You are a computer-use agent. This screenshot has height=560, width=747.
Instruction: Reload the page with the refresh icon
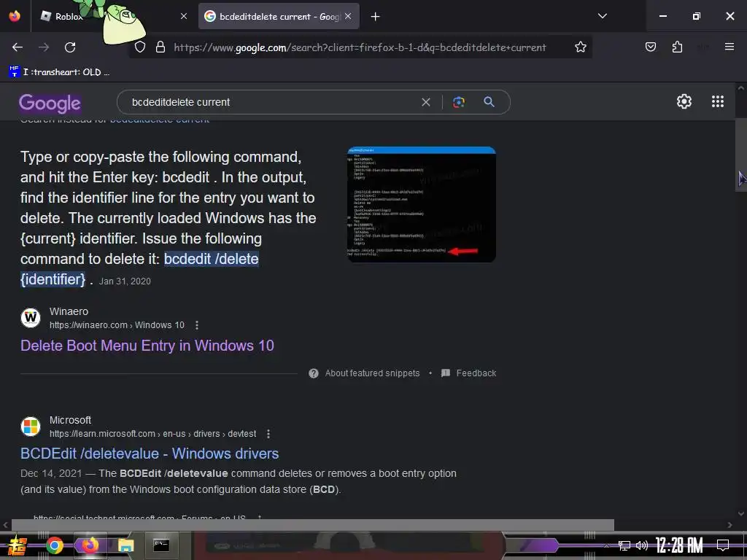pyautogui.click(x=70, y=47)
